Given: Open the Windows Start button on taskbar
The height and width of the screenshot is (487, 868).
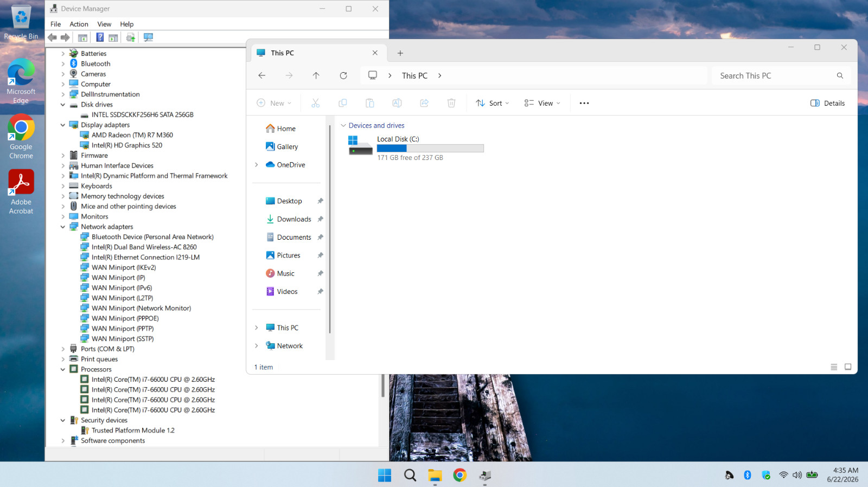Looking at the screenshot, I should [385, 475].
